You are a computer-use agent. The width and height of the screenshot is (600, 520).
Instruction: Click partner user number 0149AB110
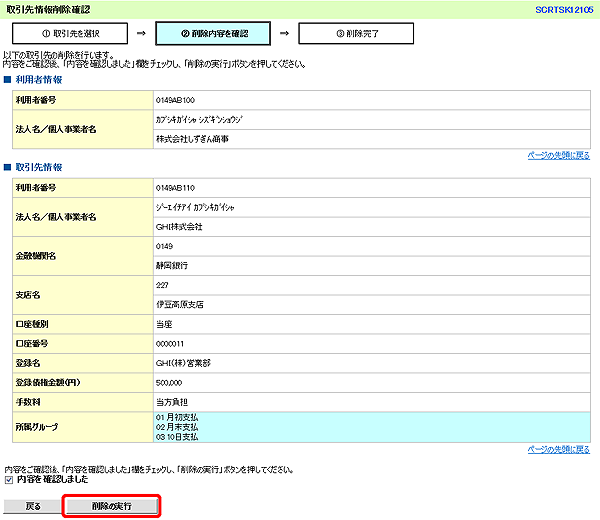coord(175,188)
